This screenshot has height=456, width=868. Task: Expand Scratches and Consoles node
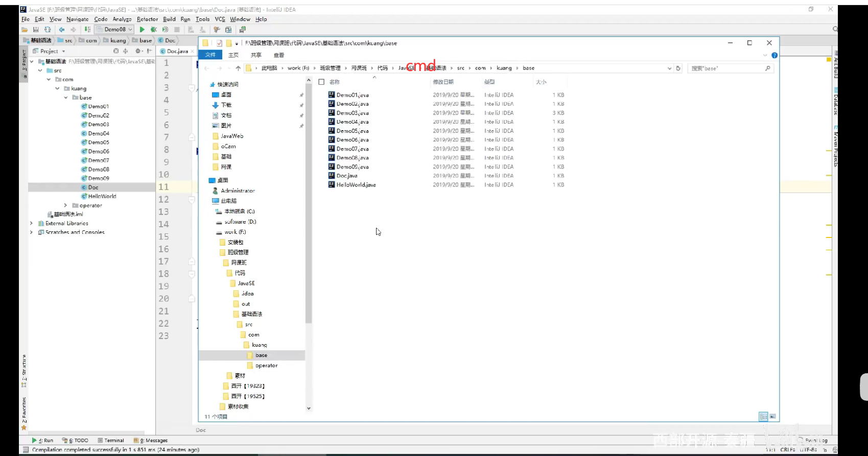click(32, 232)
